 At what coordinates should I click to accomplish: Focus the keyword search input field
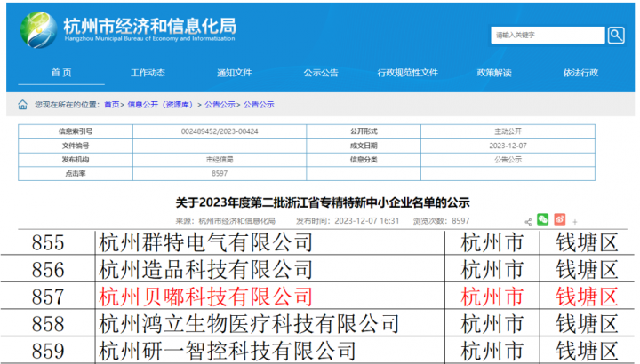click(548, 36)
